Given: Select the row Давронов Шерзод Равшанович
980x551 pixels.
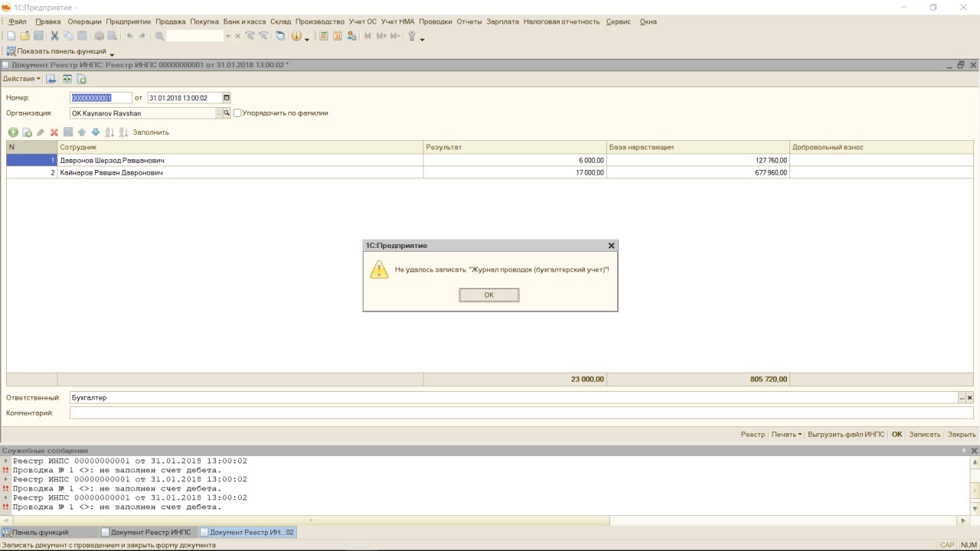Looking at the screenshot, I should (490, 160).
